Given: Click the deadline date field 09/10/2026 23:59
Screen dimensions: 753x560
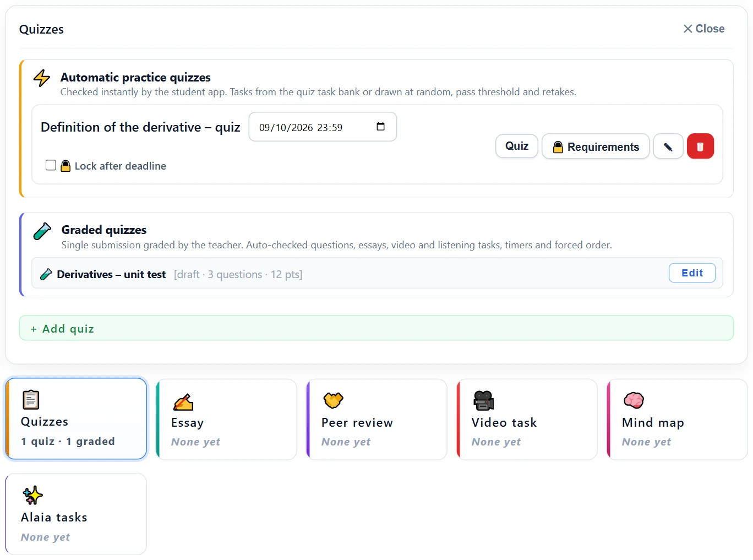Looking at the screenshot, I should [x=323, y=127].
